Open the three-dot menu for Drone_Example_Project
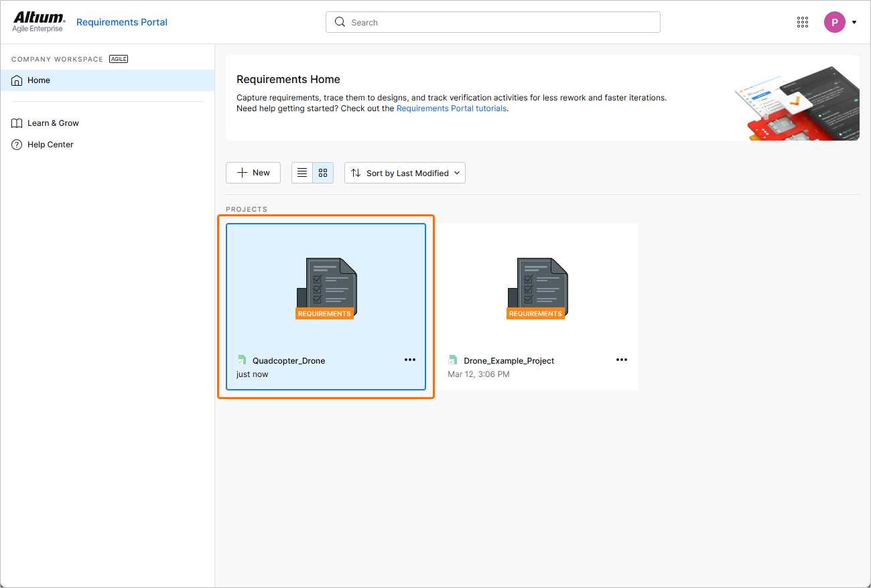The height and width of the screenshot is (588, 871). click(621, 360)
